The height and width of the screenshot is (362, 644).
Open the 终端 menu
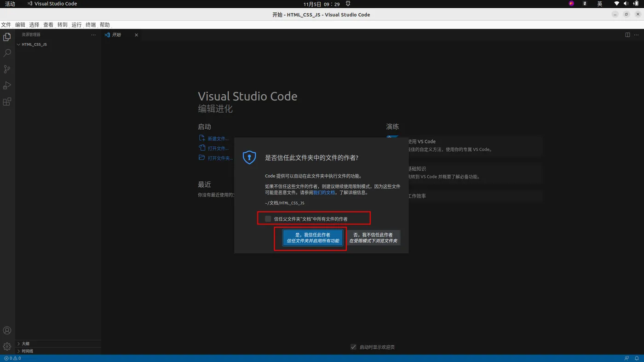[91, 25]
